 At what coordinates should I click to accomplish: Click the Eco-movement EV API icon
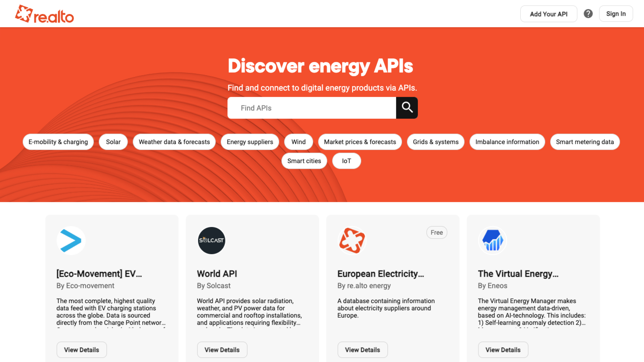(x=70, y=240)
